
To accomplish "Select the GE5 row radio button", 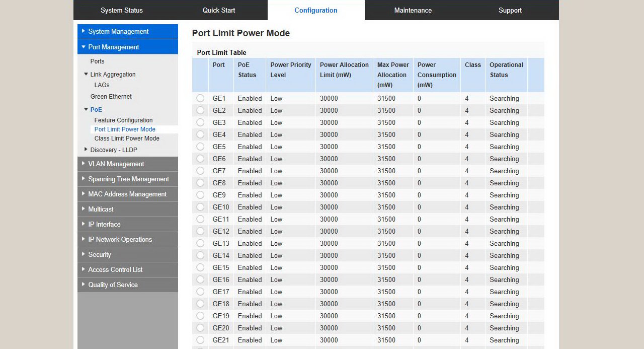I will [x=200, y=147].
